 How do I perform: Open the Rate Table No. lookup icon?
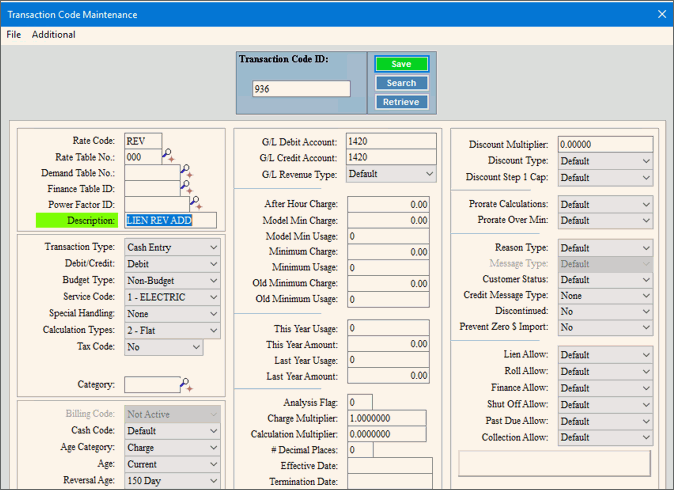pos(168,156)
